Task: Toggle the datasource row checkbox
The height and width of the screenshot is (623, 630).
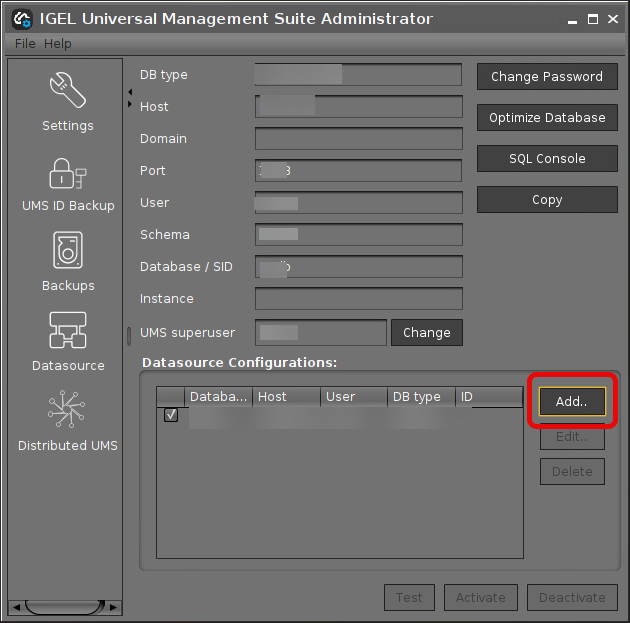Action: (171, 415)
